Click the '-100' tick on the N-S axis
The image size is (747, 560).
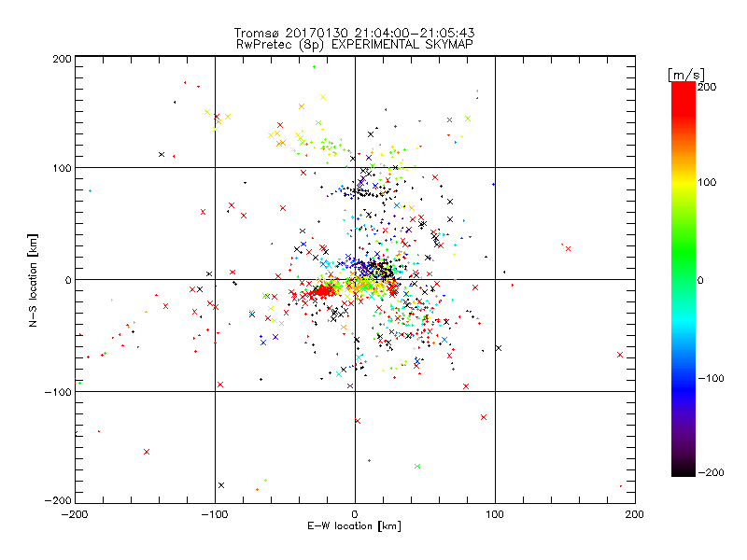[x=58, y=392]
